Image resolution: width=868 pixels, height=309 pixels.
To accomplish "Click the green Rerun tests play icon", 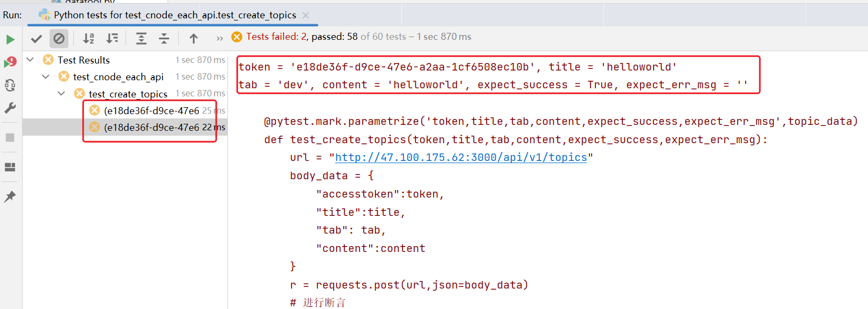I will point(10,39).
